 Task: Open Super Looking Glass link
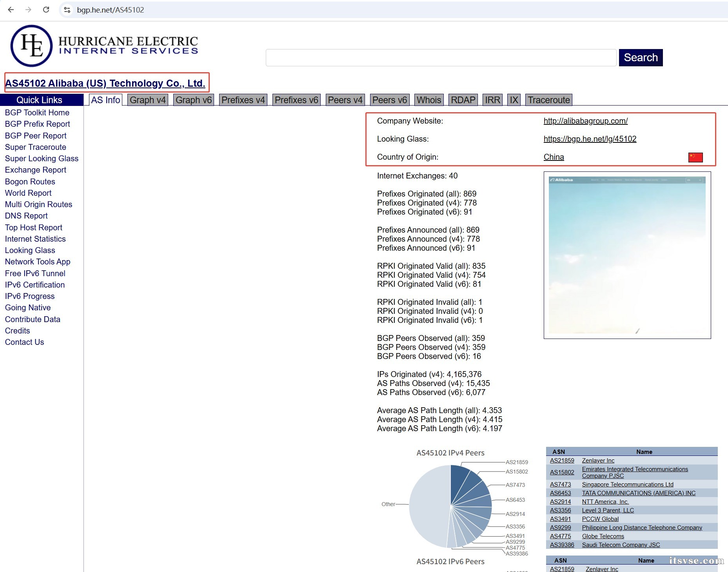click(42, 158)
